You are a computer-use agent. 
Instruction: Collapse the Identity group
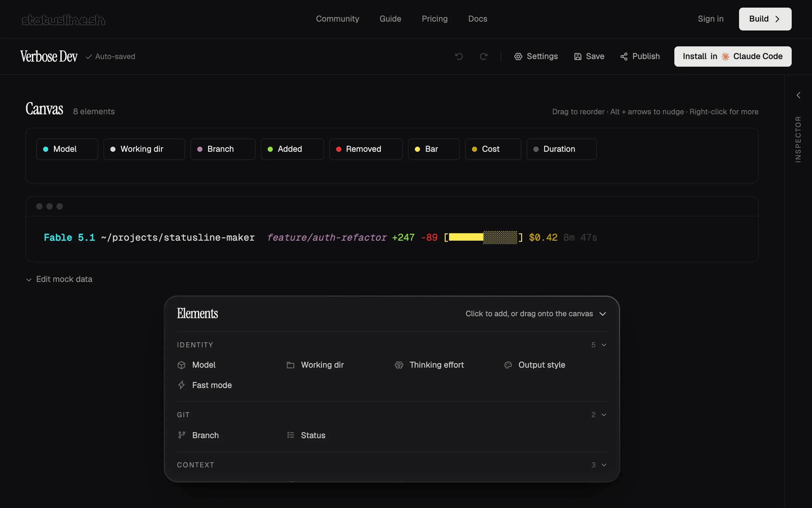click(x=604, y=345)
